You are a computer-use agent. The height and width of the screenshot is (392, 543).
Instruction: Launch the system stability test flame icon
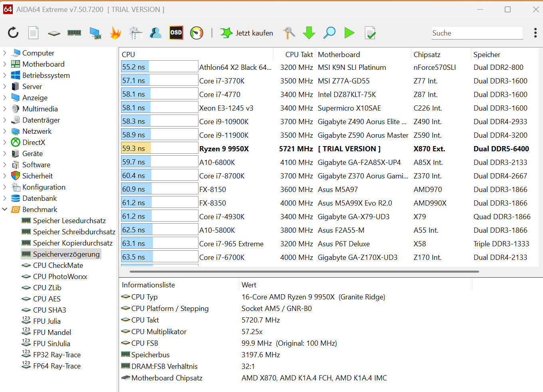[115, 33]
